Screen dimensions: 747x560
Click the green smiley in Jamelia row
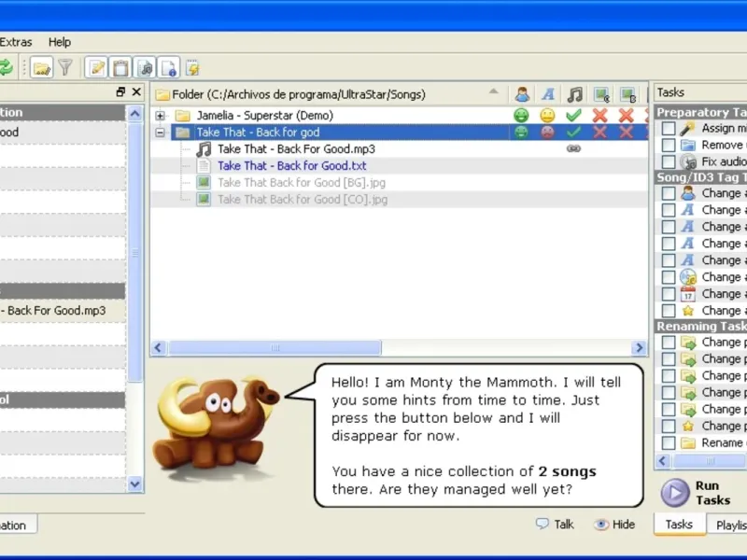521,115
